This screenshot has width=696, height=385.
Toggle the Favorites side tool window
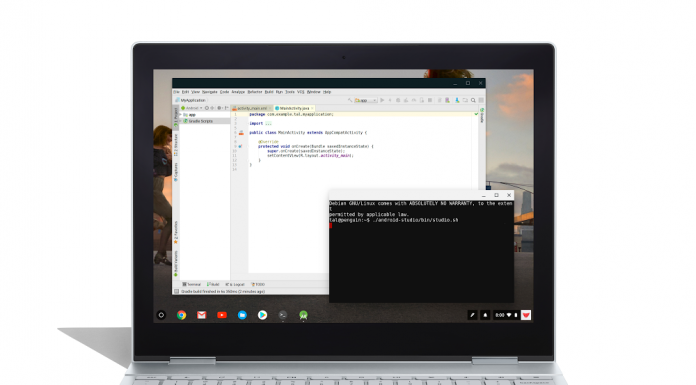[176, 233]
